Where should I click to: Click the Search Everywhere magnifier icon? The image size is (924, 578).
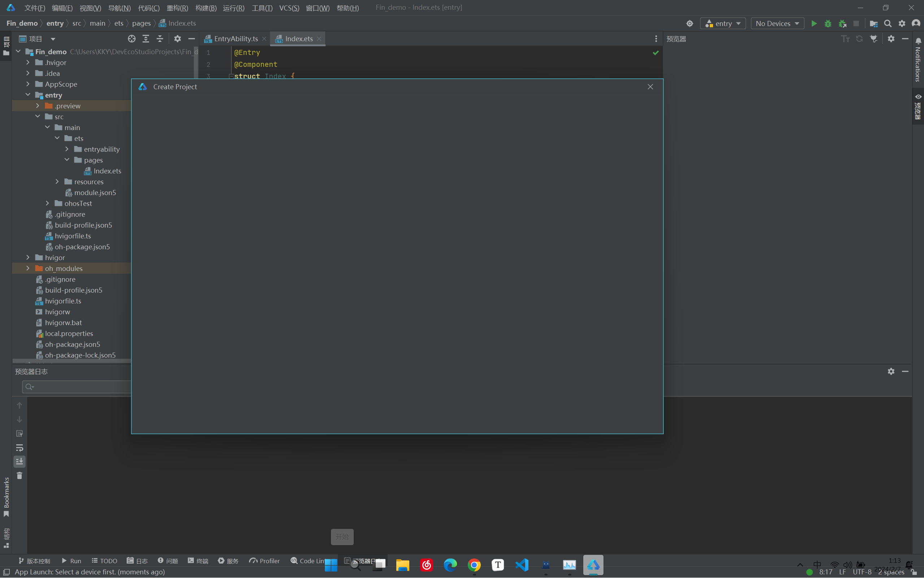pyautogui.click(x=888, y=23)
